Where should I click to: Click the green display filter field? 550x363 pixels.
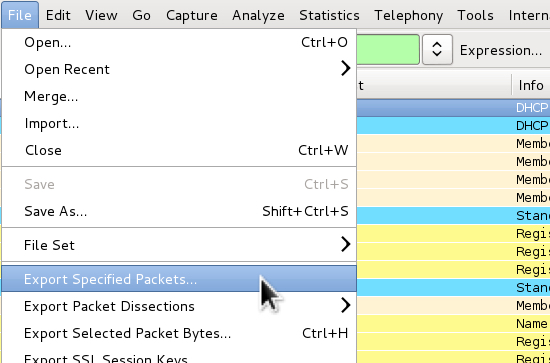click(388, 49)
